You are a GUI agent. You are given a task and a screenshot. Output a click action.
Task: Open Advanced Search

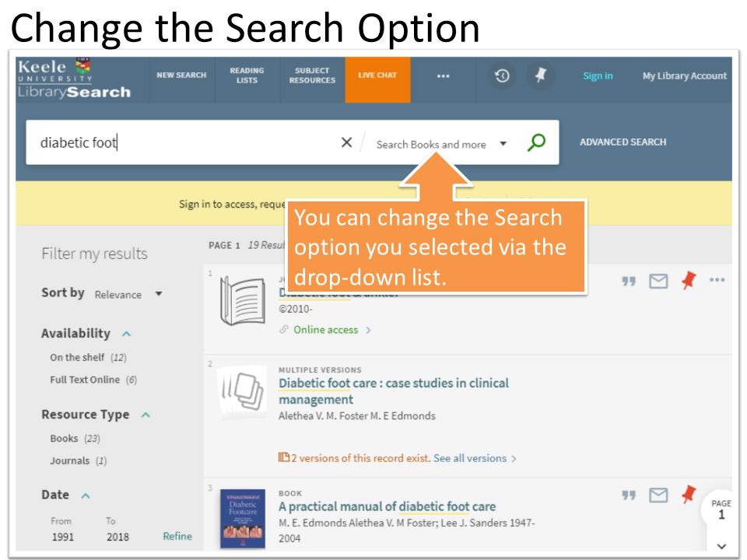coord(623,142)
